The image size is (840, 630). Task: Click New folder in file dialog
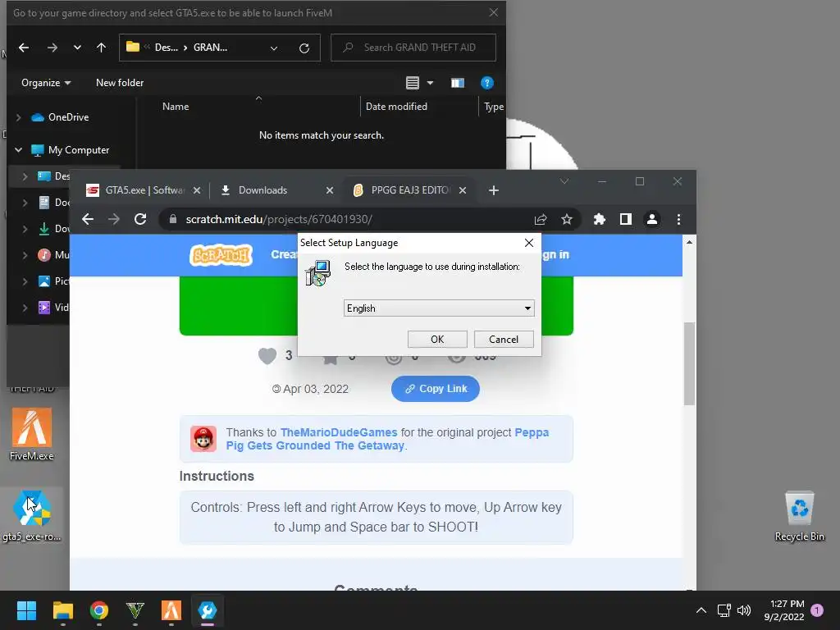[120, 83]
